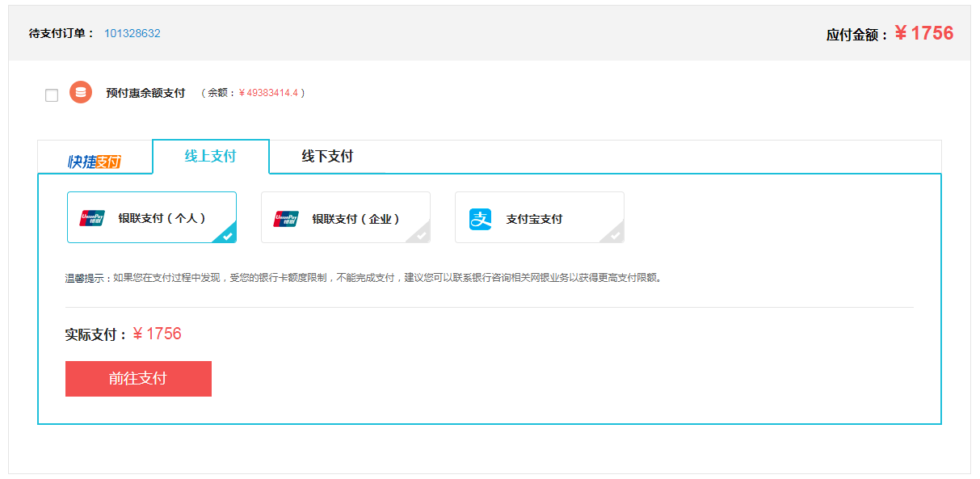Click the 温馨提示 notice text

tap(364, 278)
